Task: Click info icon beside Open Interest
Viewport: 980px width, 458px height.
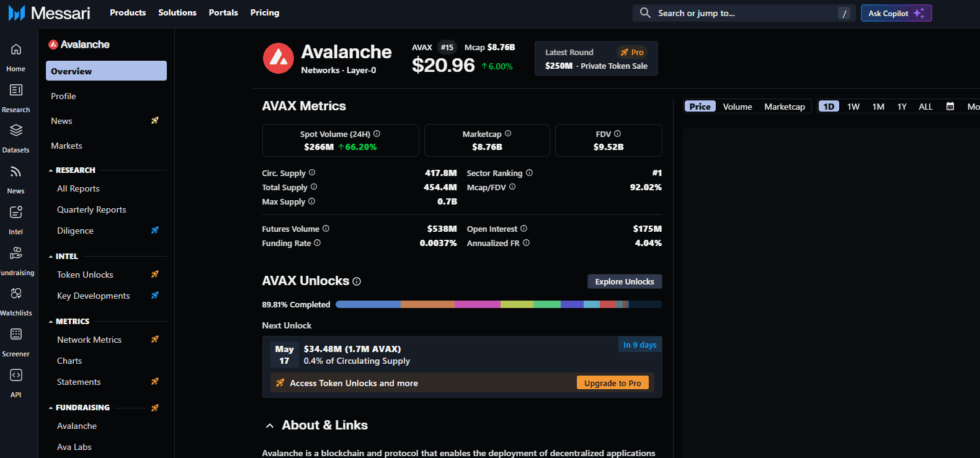Action: point(524,229)
